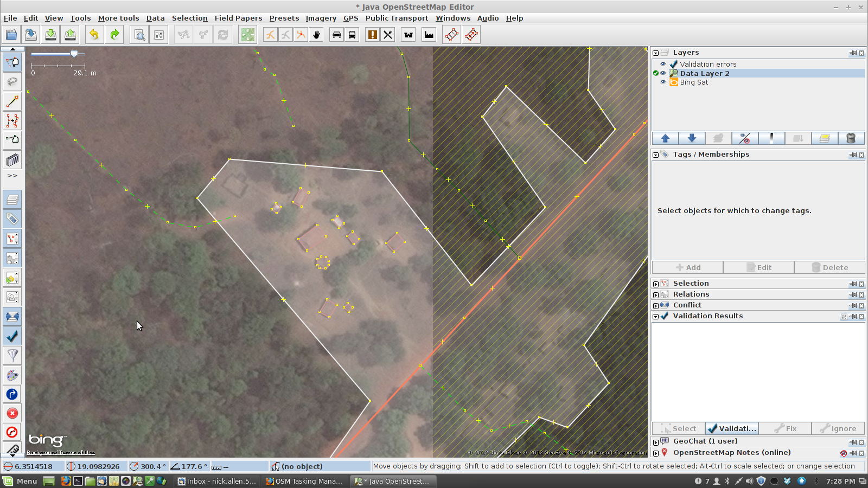Select the Draw nodes tool
Screen dimensions: 868x488
[x=12, y=101]
